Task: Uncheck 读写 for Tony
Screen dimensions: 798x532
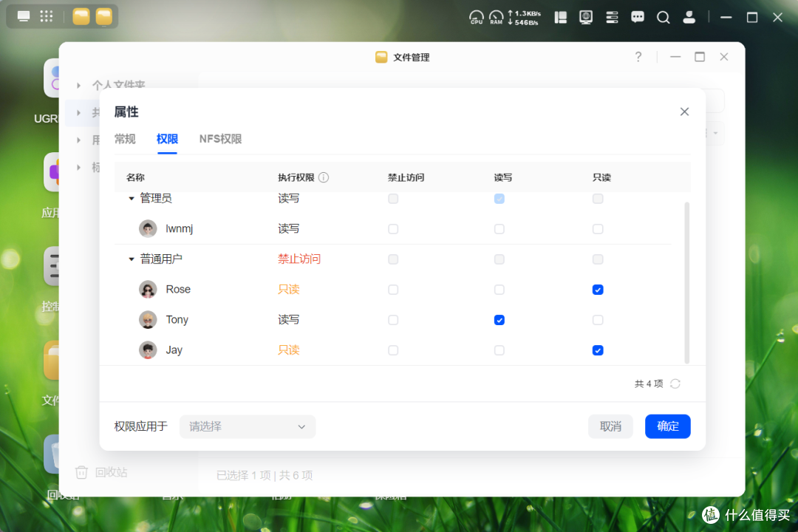Action: coord(499,320)
